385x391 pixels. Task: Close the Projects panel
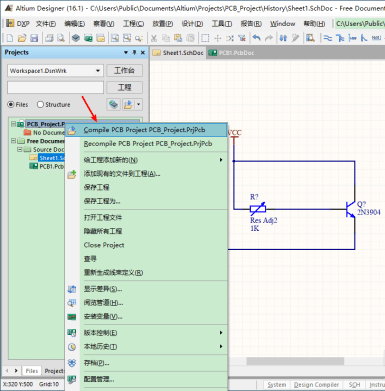[143, 52]
